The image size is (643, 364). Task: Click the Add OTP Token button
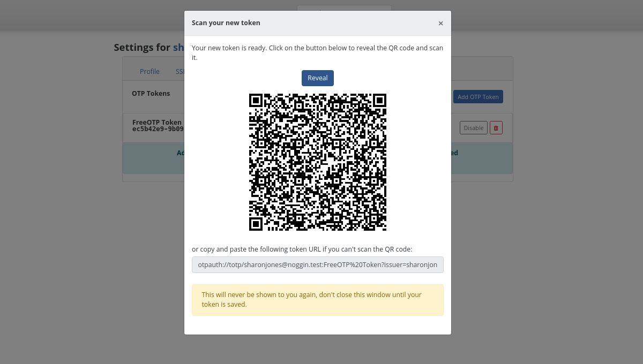(x=478, y=97)
